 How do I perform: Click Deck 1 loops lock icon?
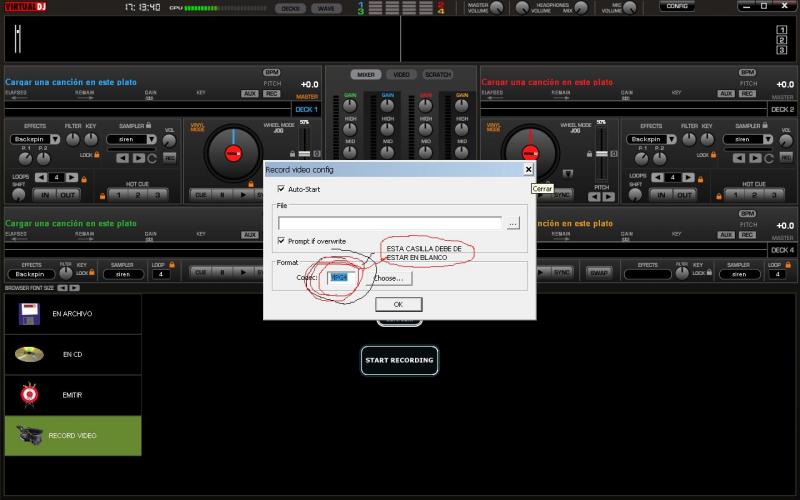84,179
